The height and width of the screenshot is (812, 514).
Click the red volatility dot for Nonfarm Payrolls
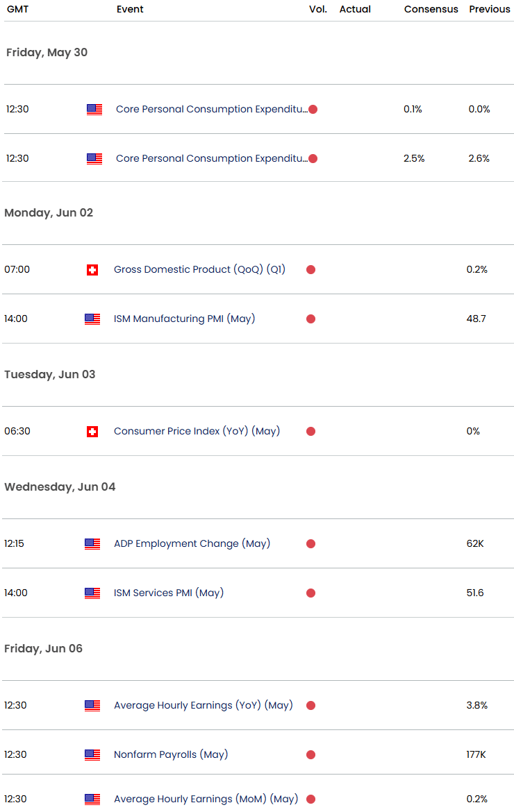pyautogui.click(x=311, y=754)
